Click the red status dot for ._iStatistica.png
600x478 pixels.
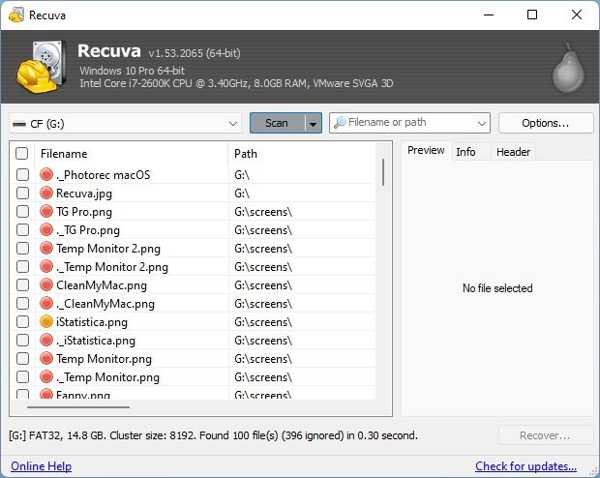pyautogui.click(x=46, y=340)
